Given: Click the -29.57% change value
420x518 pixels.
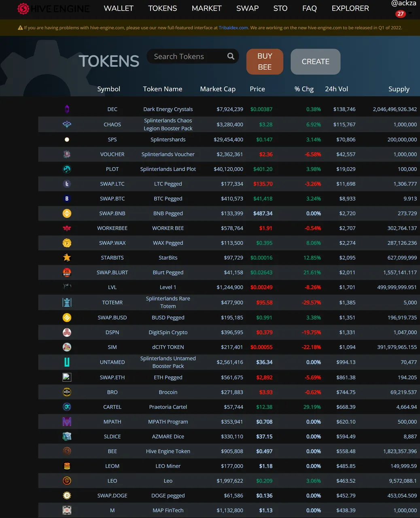Looking at the screenshot, I should tap(311, 303).
